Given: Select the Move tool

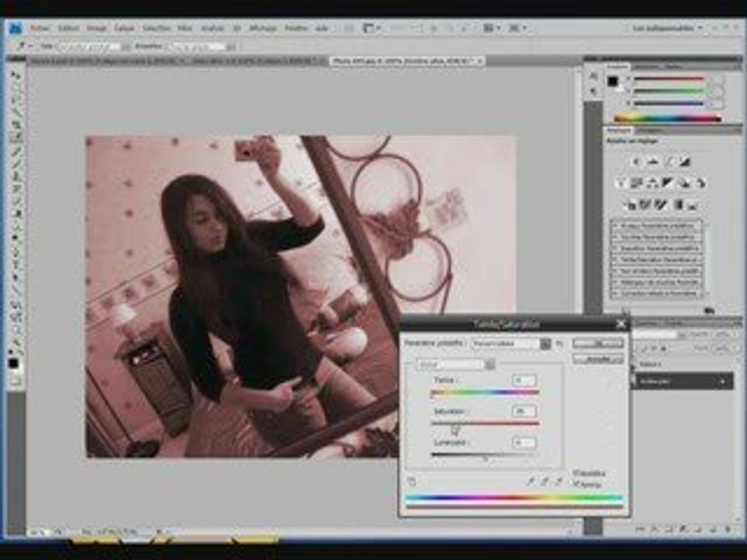Looking at the screenshot, I should click(x=16, y=75).
